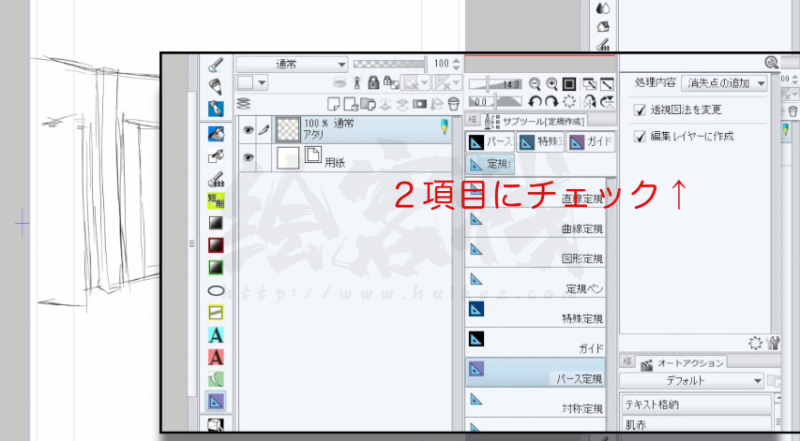
Task: Hide the アタリ layer with eye icon
Action: click(249, 129)
